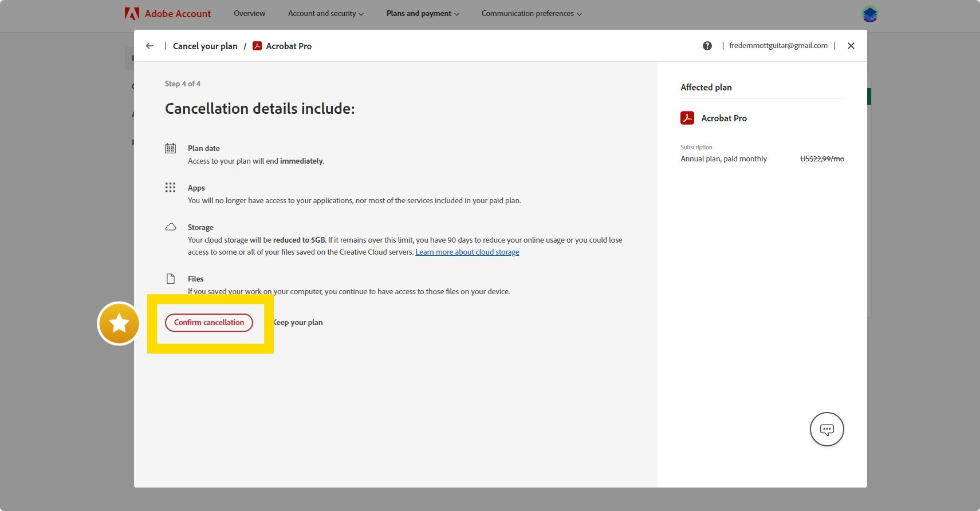Click the Adobe logo in the header
The width and height of the screenshot is (980, 511).
132,14
